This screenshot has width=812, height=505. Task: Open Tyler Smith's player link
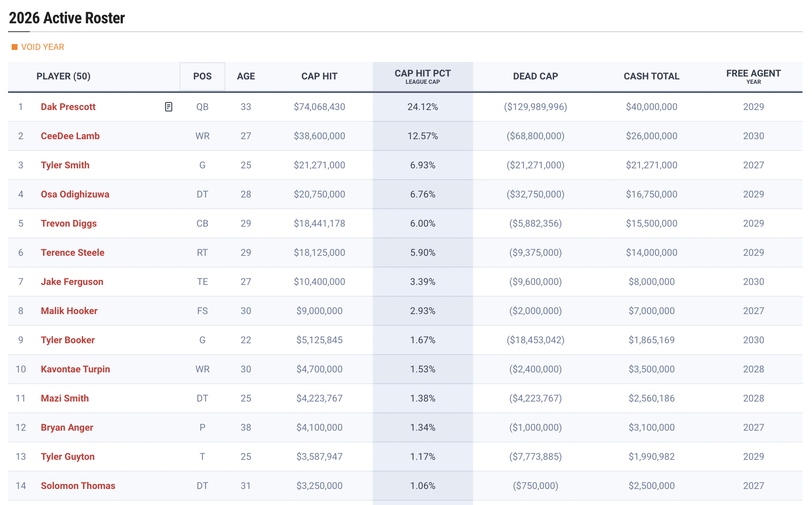click(x=65, y=165)
